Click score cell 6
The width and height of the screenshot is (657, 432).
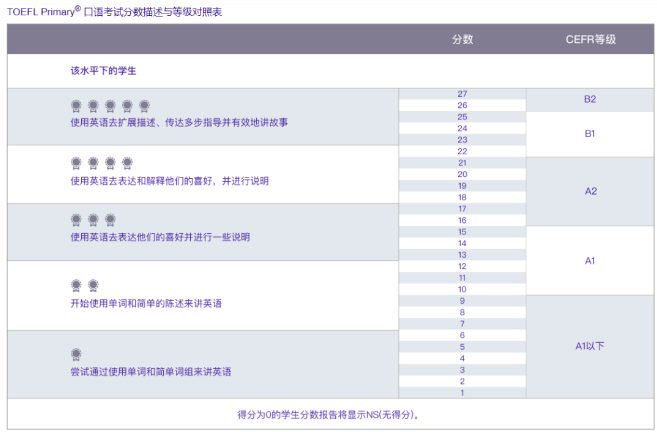coord(462,335)
